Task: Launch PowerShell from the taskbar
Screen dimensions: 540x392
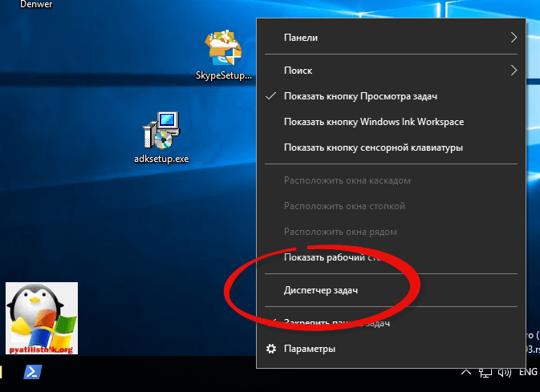Action: point(30,373)
